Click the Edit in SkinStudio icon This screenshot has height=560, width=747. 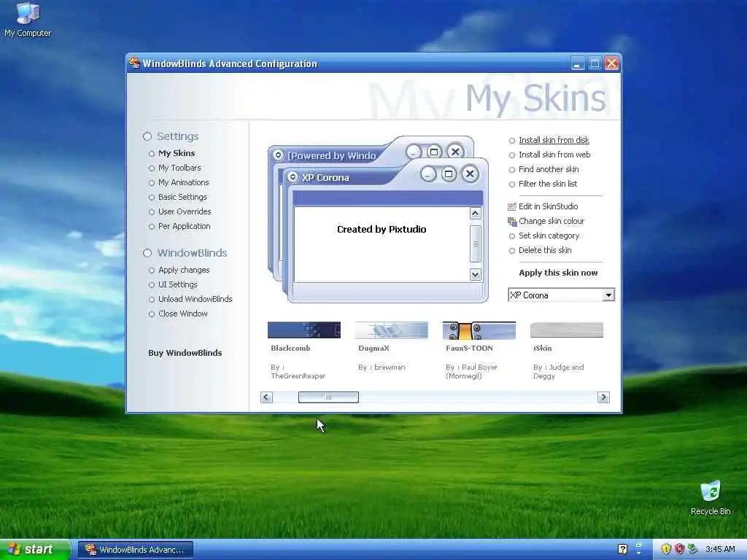[512, 206]
